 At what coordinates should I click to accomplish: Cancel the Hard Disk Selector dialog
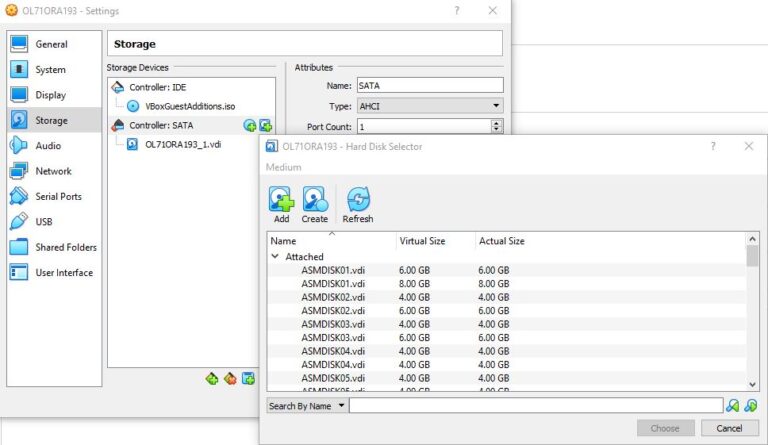click(x=729, y=428)
